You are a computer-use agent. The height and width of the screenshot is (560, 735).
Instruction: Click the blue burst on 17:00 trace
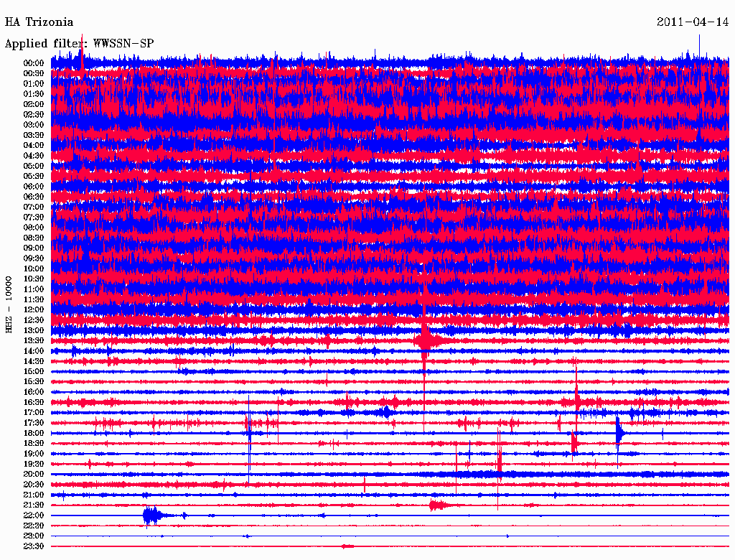pyautogui.click(x=386, y=412)
